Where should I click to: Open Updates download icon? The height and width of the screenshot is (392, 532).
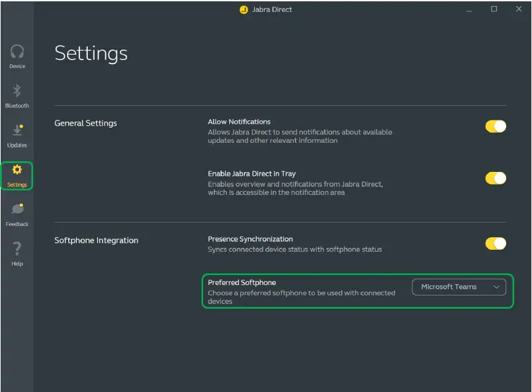tap(17, 131)
